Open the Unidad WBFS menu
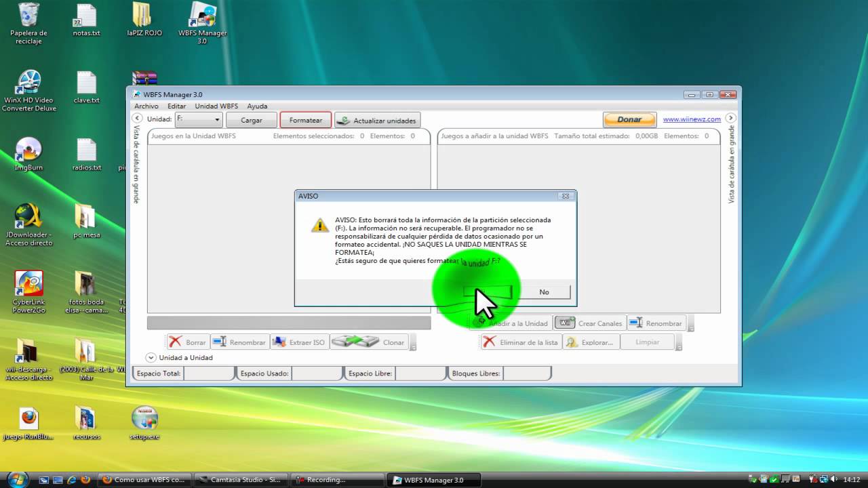The image size is (868, 488). click(x=216, y=106)
